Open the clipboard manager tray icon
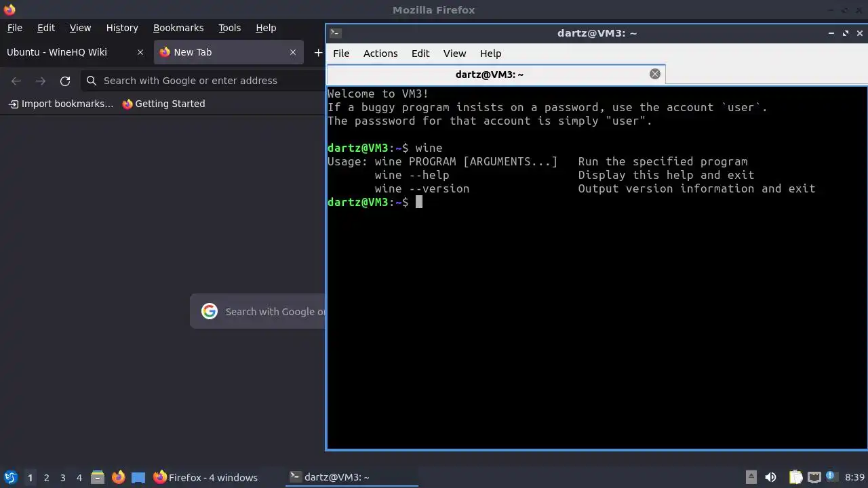The height and width of the screenshot is (488, 868). [795, 477]
